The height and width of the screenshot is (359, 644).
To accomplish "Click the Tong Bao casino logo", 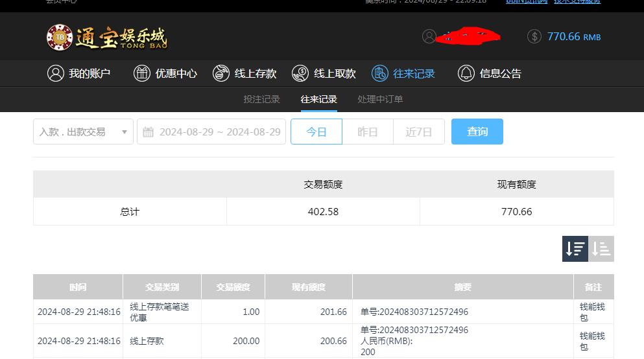I will [107, 38].
